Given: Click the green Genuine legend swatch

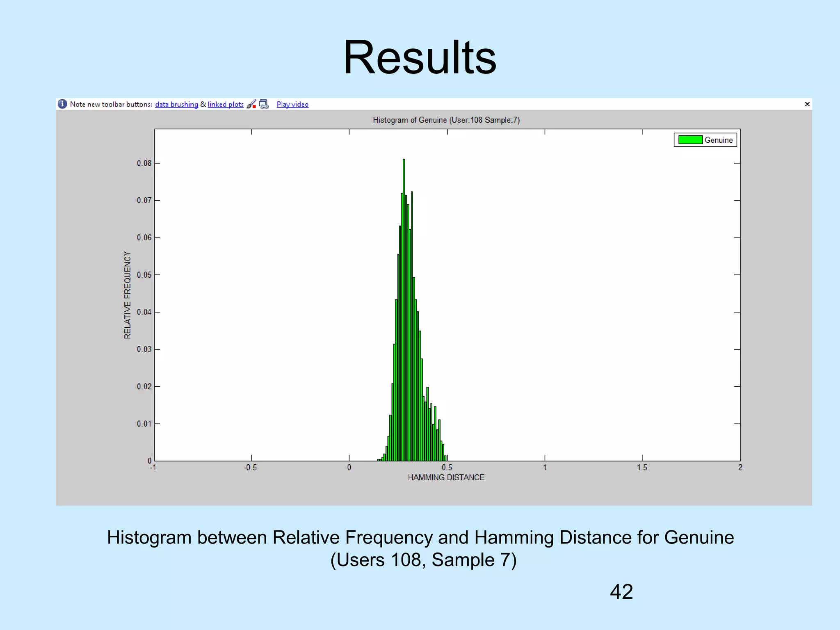Looking at the screenshot, I should [x=690, y=140].
